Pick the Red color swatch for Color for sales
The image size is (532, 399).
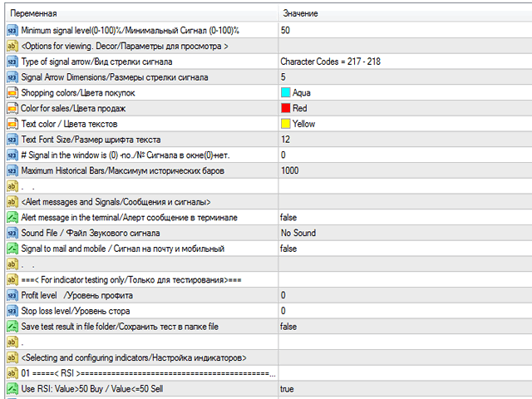click(286, 108)
